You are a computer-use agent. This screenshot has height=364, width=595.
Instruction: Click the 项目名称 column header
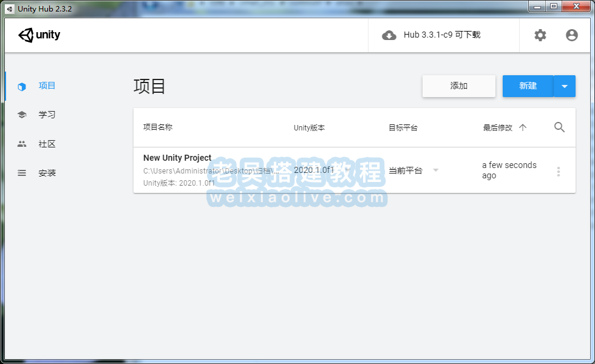pyautogui.click(x=159, y=127)
